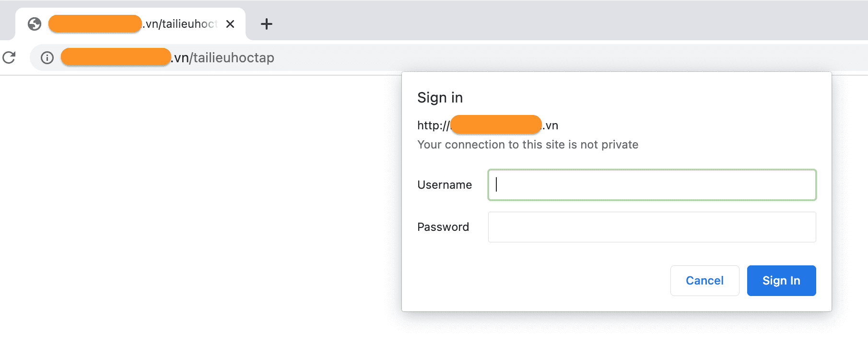This screenshot has width=868, height=342.
Task: Click the Password input field
Action: (651, 227)
